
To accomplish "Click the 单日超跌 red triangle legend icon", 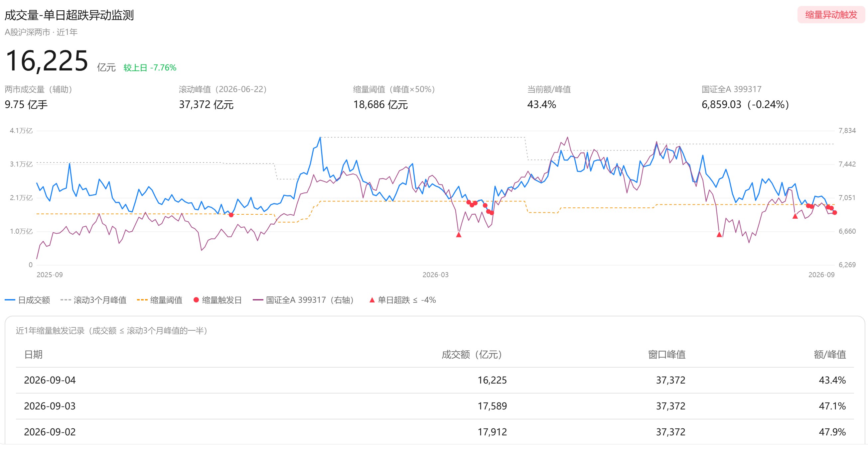I will click(372, 300).
